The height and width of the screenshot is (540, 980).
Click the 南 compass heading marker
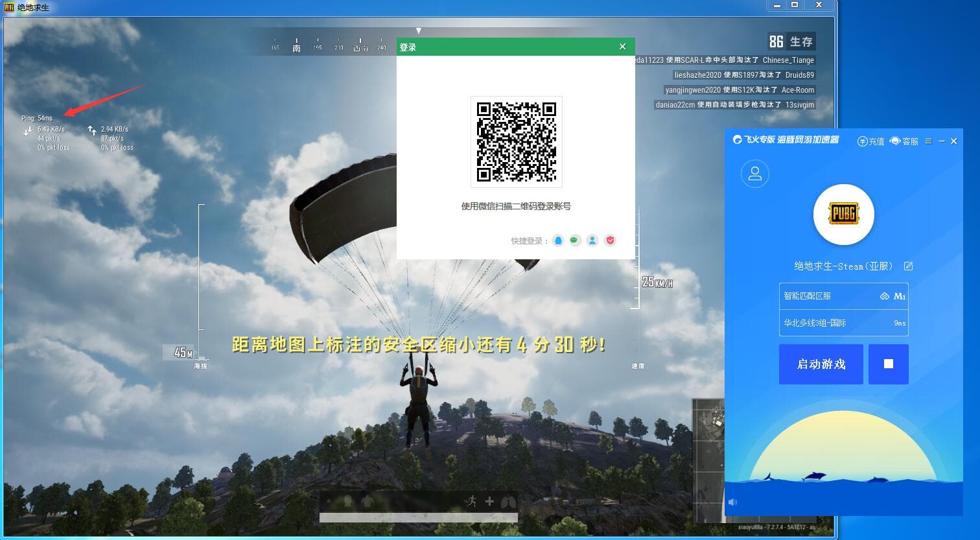pyautogui.click(x=296, y=48)
